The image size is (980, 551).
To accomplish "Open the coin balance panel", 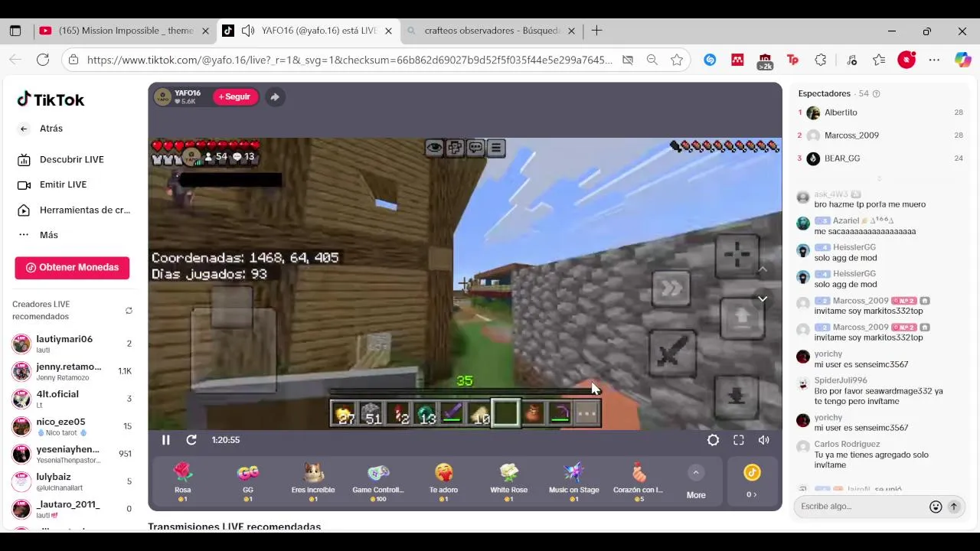I will click(x=752, y=482).
